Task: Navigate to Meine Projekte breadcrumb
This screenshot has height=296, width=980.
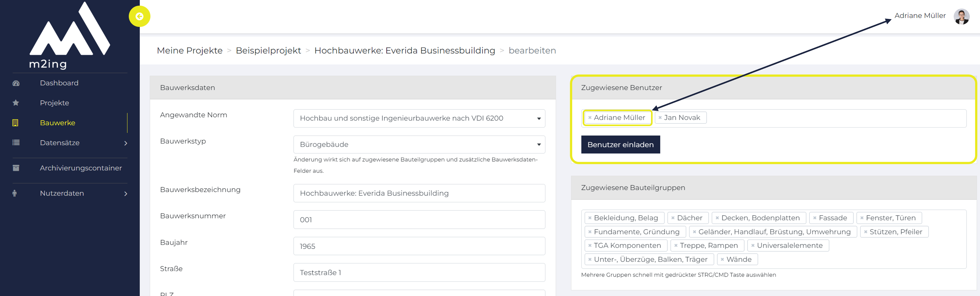Action: tap(190, 50)
